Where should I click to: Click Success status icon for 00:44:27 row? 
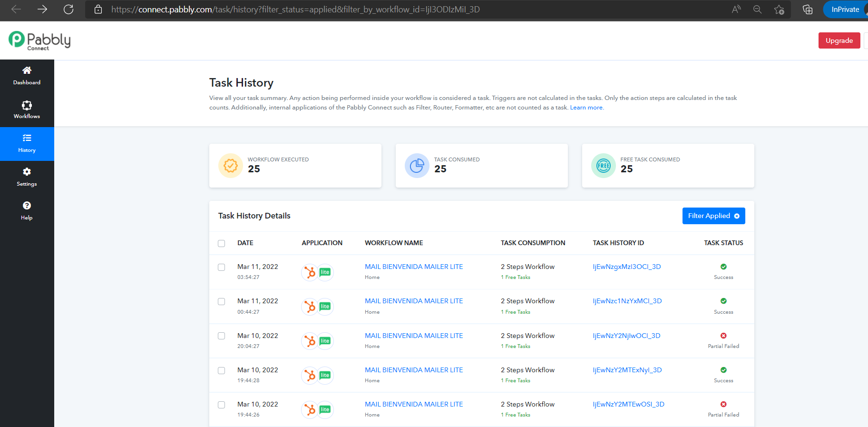coord(723,301)
